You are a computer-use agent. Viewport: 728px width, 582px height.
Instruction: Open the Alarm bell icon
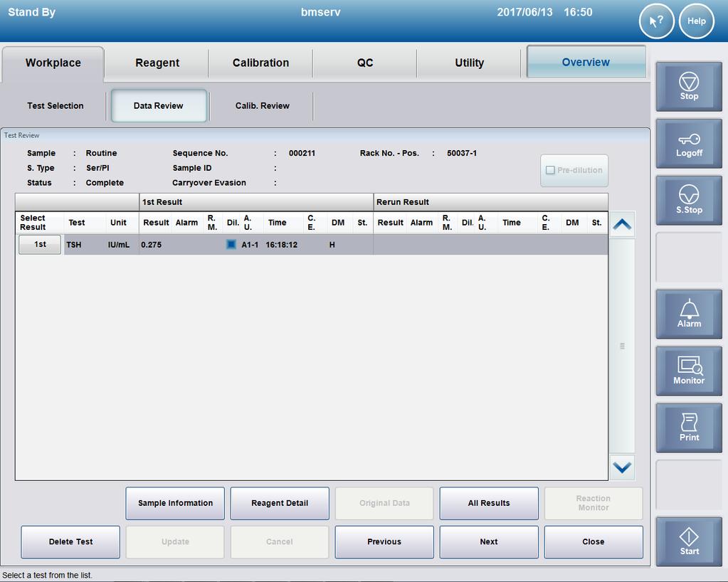(689, 314)
